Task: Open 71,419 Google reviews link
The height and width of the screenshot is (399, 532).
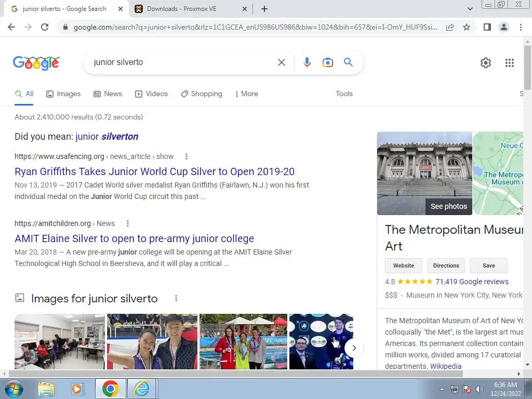Action: (472, 282)
